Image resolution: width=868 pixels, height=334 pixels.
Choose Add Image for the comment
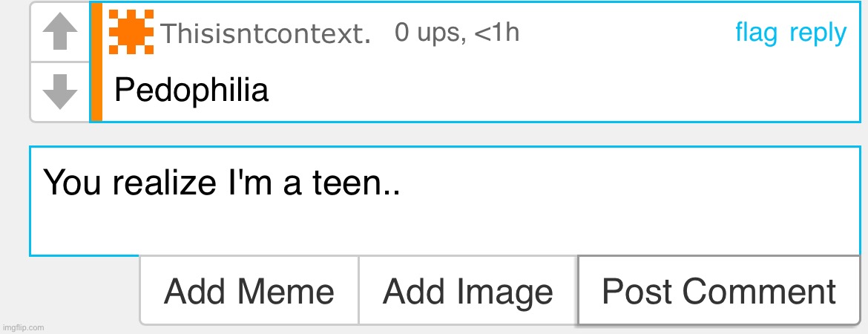click(x=468, y=290)
